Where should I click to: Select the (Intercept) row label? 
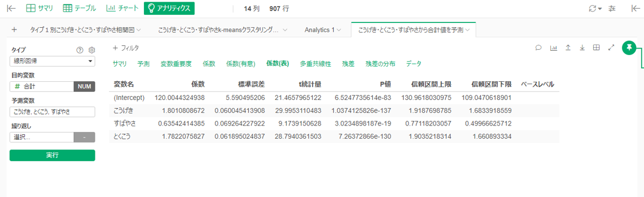coord(129,98)
